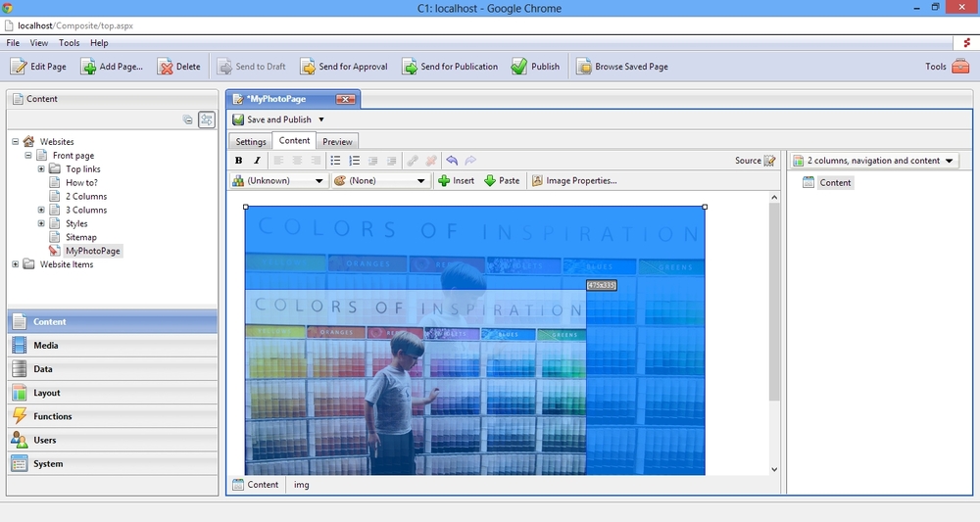Click the Delete page icon
This screenshot has width=980, height=522.
point(166,67)
